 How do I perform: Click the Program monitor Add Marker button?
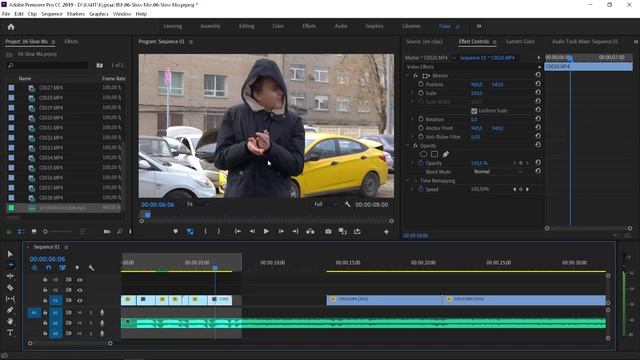176,231
